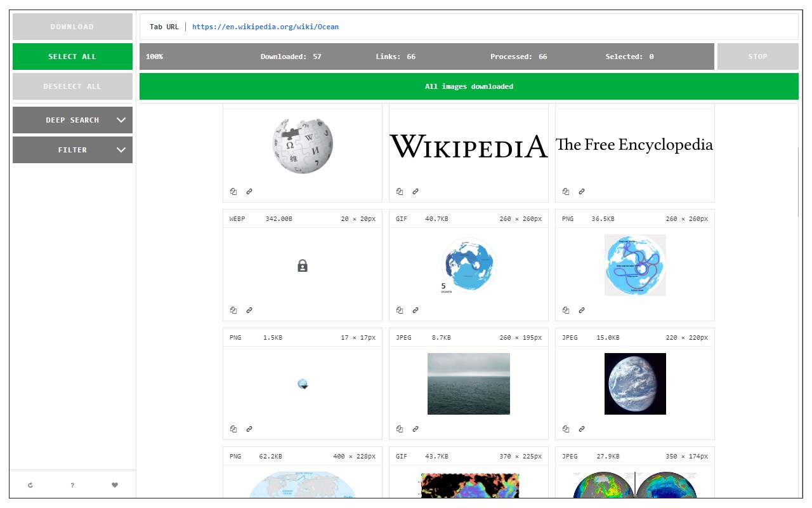The image size is (812, 508).
Task: Open link icon under the 8.7KB JPEG sea photo
Action: (x=416, y=429)
